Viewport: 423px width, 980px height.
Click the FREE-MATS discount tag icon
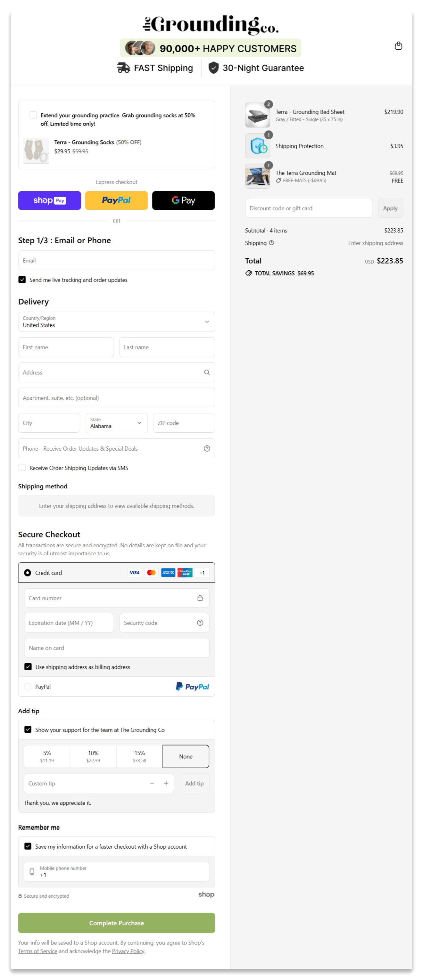(x=278, y=180)
